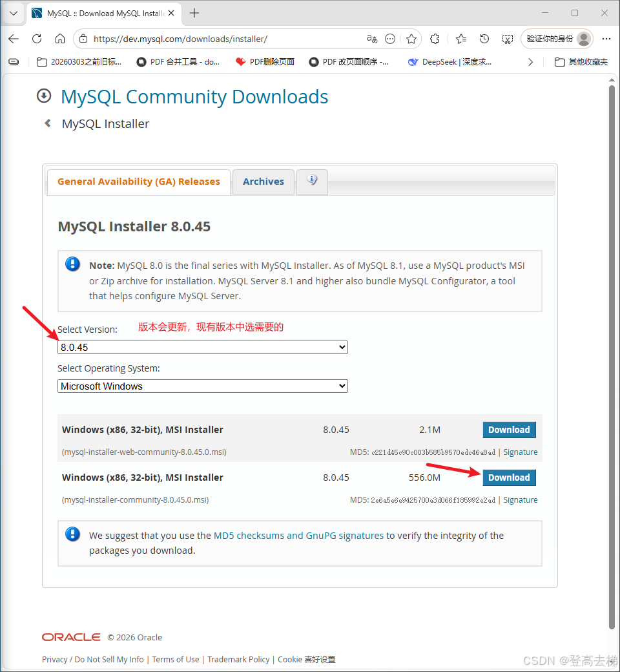Click the MySQL Installer 8.0.45 heading
Screen dimensions: 620x672
pyautogui.click(x=134, y=226)
